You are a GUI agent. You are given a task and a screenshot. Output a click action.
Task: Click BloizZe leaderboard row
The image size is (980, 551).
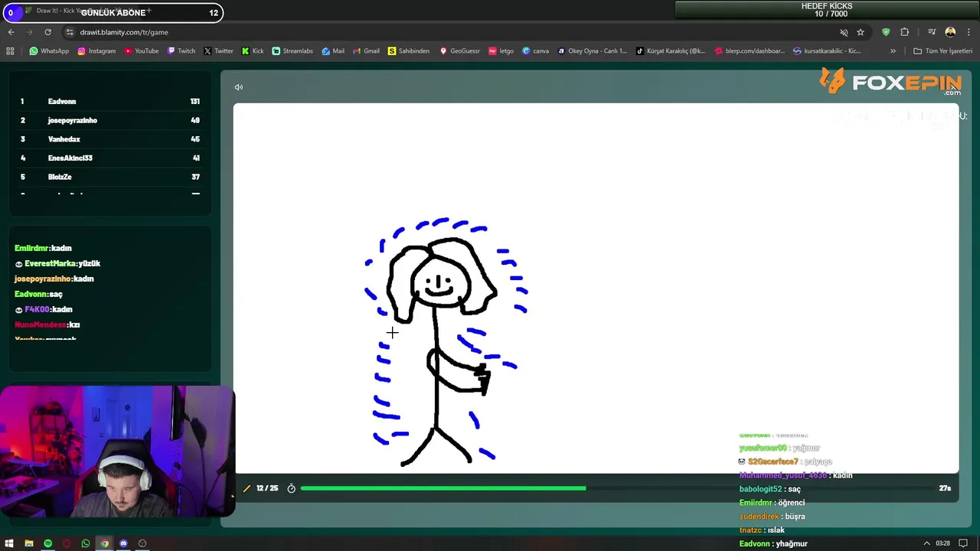[109, 177]
